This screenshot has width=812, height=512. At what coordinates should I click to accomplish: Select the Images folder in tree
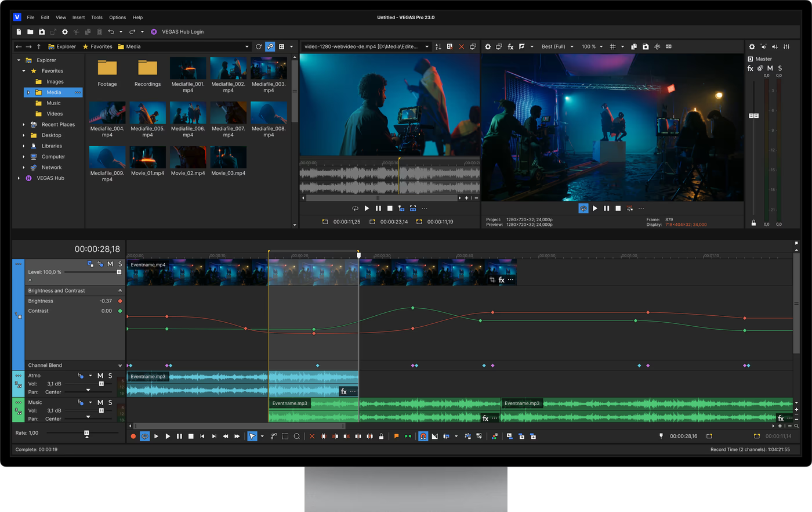[55, 82]
